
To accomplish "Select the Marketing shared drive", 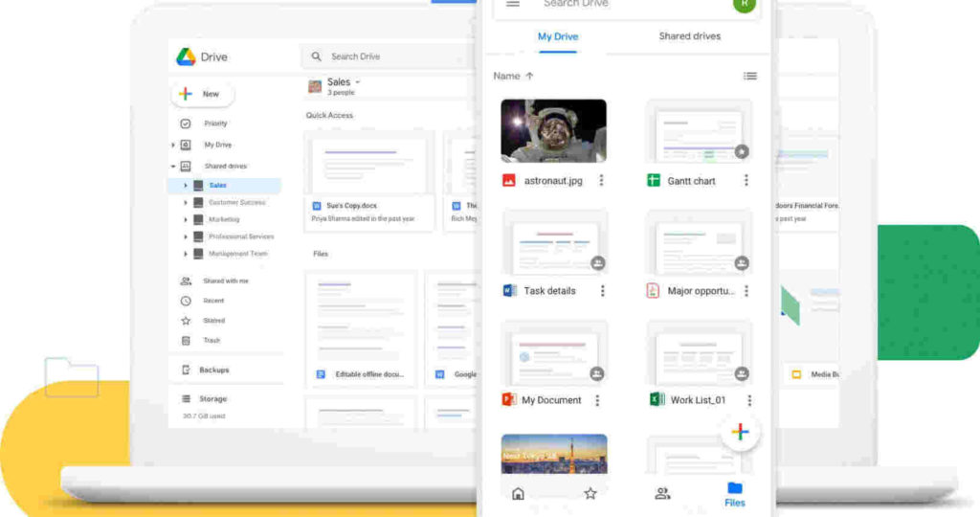I will (224, 219).
